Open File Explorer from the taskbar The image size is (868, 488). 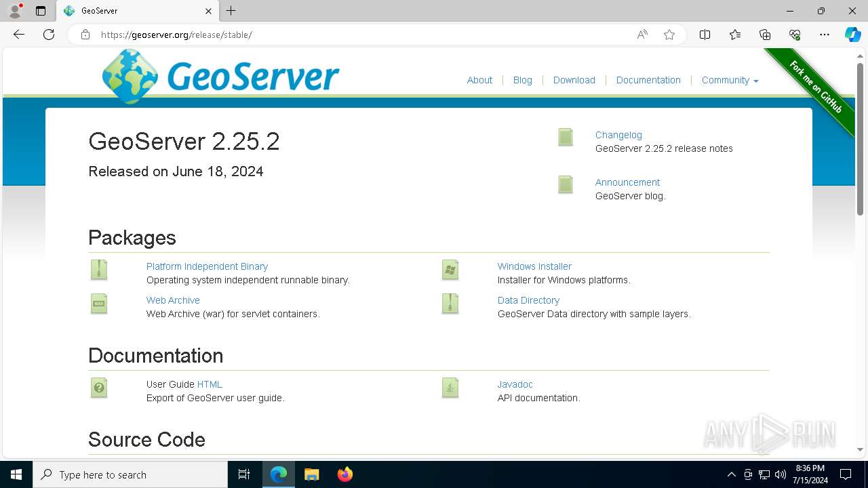[311, 474]
